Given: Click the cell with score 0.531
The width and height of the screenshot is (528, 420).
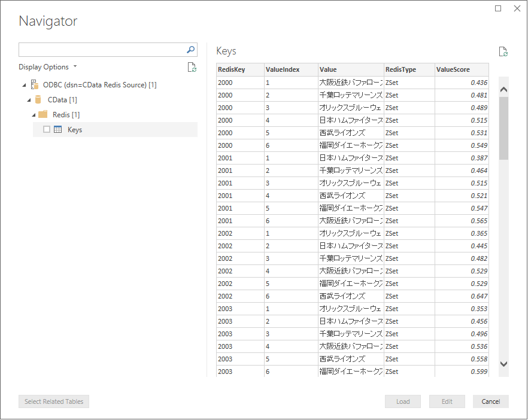Looking at the screenshot, I should tap(462, 133).
